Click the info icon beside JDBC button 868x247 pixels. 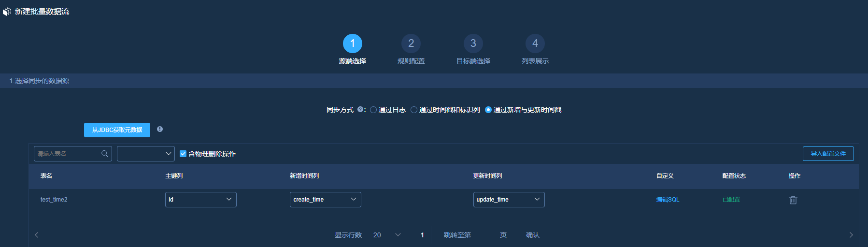point(160,129)
